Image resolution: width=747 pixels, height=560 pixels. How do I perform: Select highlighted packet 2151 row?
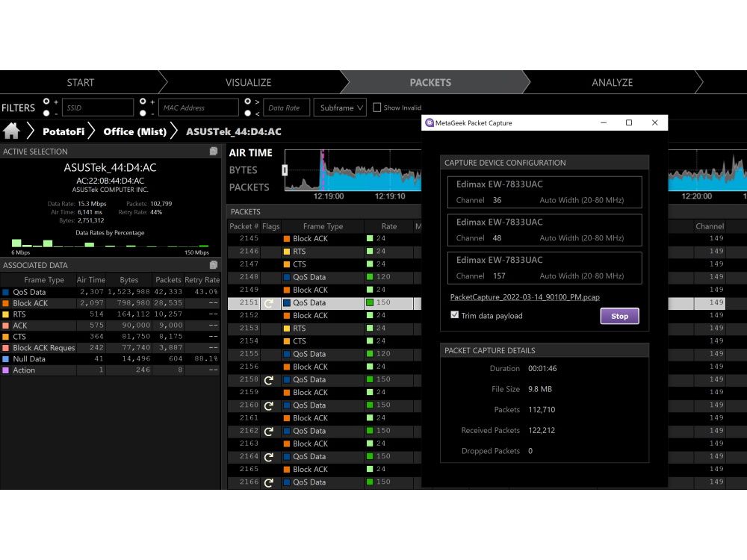(324, 303)
